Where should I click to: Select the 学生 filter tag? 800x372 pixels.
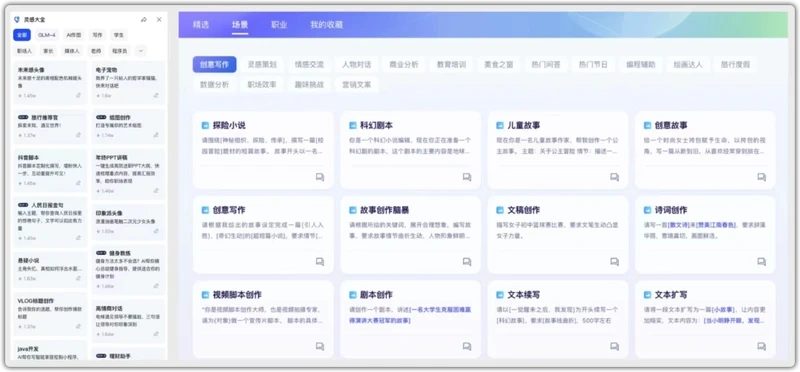point(119,35)
